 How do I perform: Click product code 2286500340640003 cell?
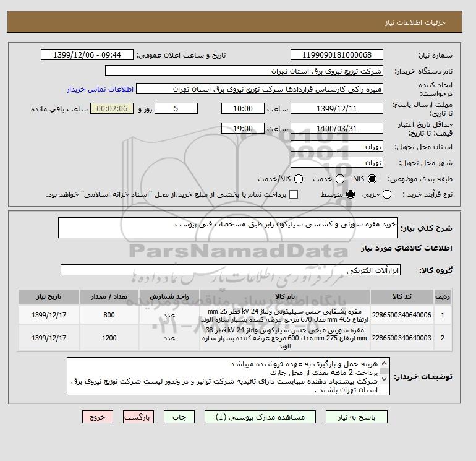[x=402, y=338]
